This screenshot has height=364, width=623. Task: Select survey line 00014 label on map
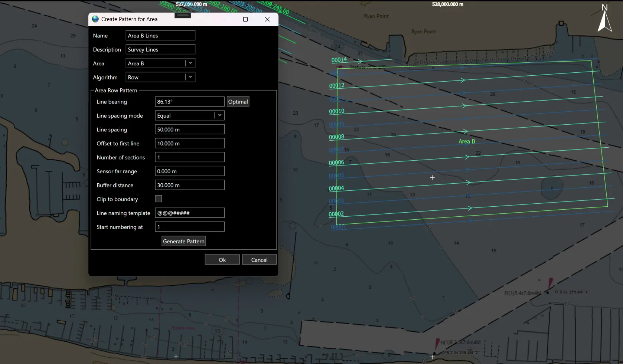point(339,60)
